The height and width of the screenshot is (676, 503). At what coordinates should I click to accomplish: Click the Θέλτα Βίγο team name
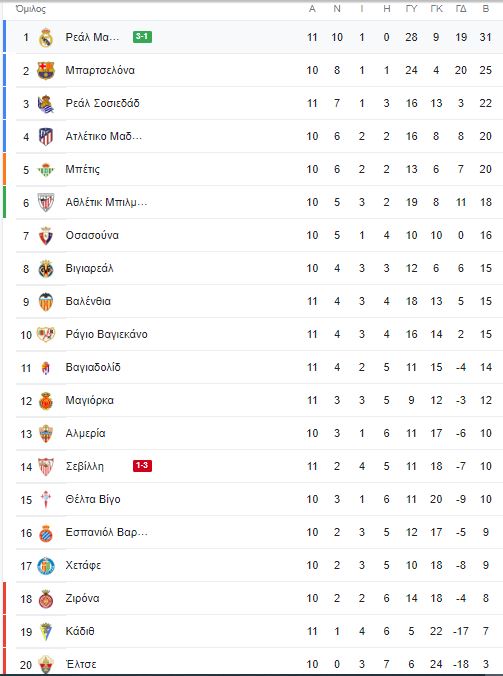pos(93,499)
